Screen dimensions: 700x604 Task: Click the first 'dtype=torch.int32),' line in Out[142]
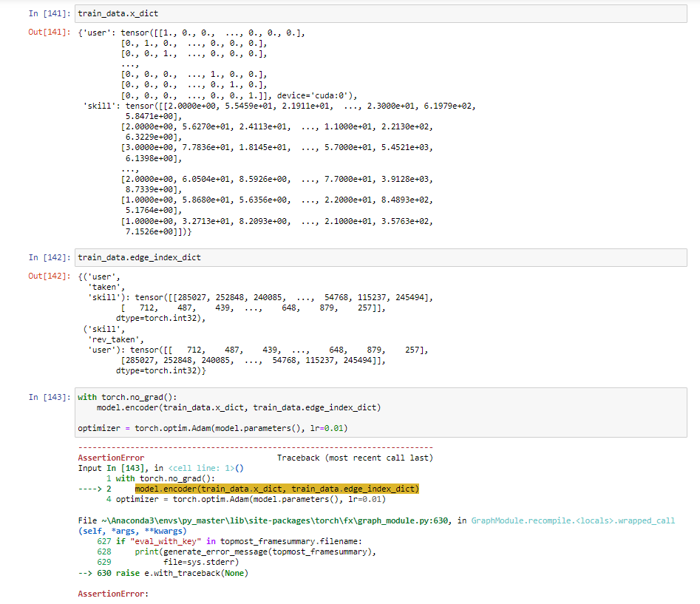click(160, 319)
